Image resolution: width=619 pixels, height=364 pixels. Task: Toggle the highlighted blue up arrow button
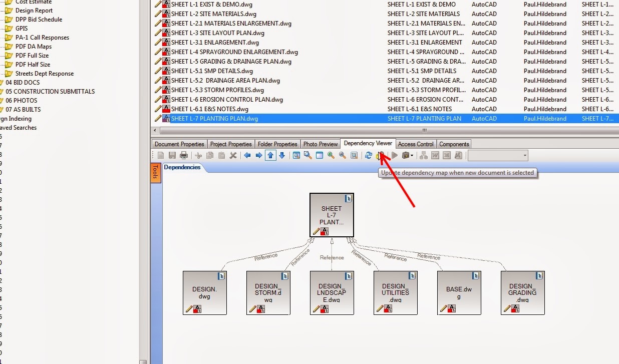[270, 156]
